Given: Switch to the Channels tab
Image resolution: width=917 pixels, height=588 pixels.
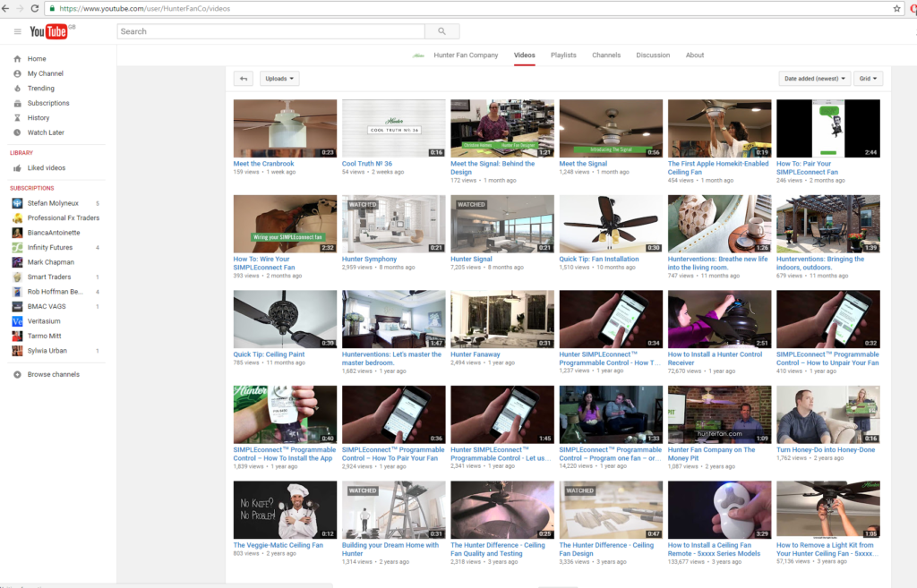Looking at the screenshot, I should tap(606, 55).
